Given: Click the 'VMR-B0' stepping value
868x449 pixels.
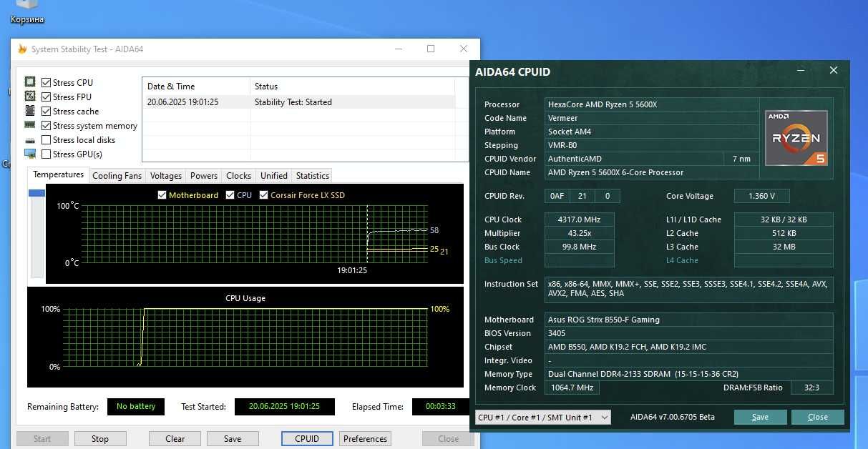Looking at the screenshot, I should pos(651,145).
